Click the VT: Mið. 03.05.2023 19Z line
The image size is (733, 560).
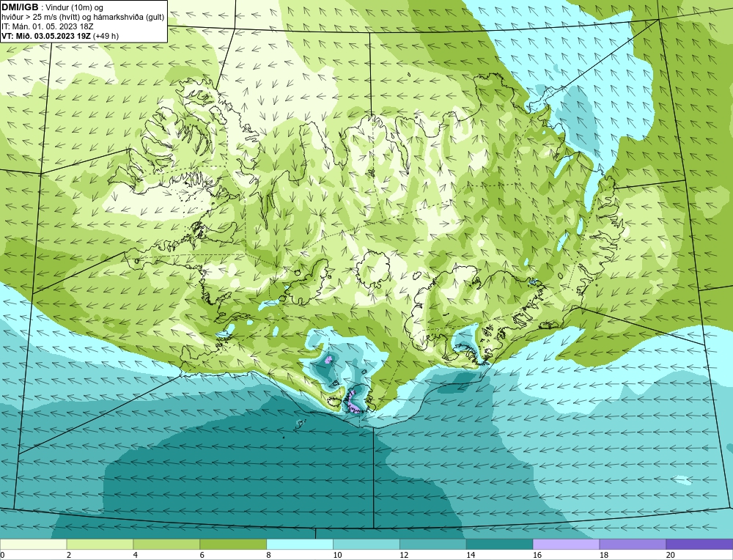click(46, 36)
